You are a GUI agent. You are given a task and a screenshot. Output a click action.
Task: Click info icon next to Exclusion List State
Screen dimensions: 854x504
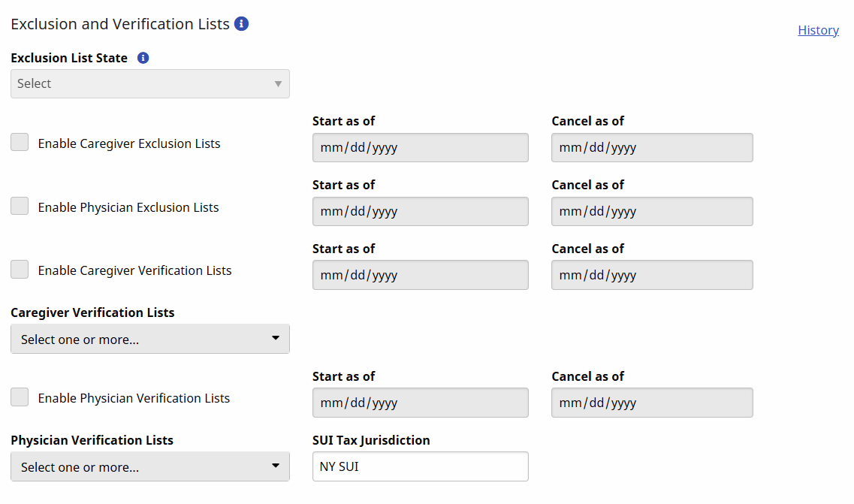(x=143, y=58)
